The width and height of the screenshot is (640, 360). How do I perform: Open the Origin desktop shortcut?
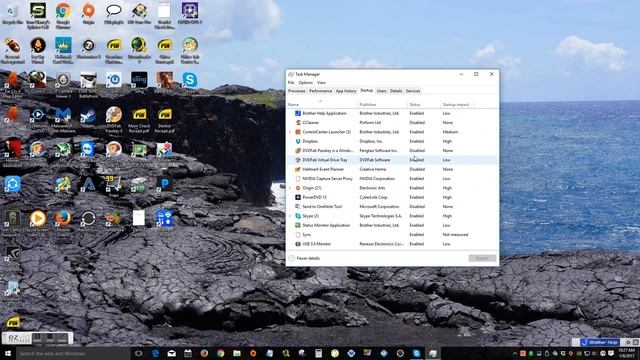coord(88,14)
